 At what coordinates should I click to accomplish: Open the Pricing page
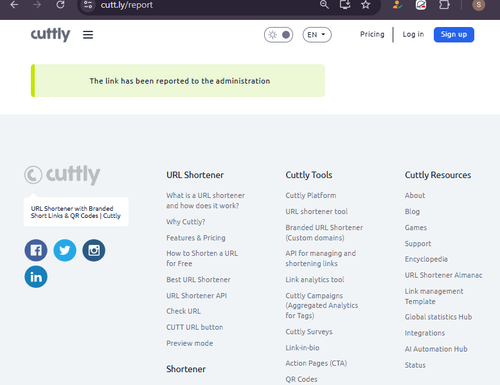[x=372, y=34]
